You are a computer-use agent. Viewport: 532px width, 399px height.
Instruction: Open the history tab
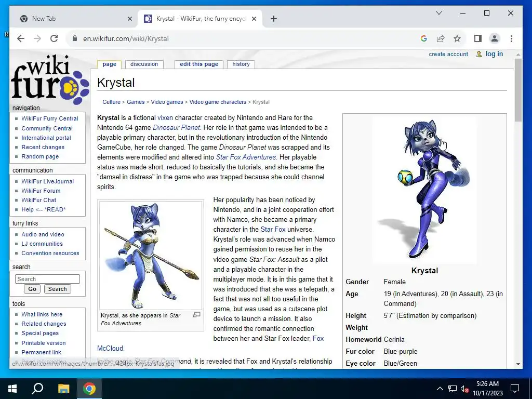coord(241,64)
